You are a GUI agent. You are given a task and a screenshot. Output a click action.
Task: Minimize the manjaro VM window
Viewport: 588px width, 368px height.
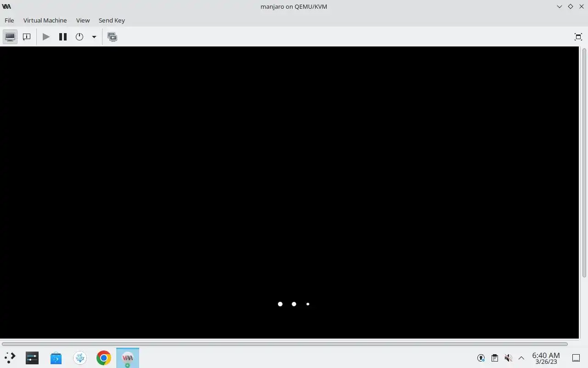point(560,6)
